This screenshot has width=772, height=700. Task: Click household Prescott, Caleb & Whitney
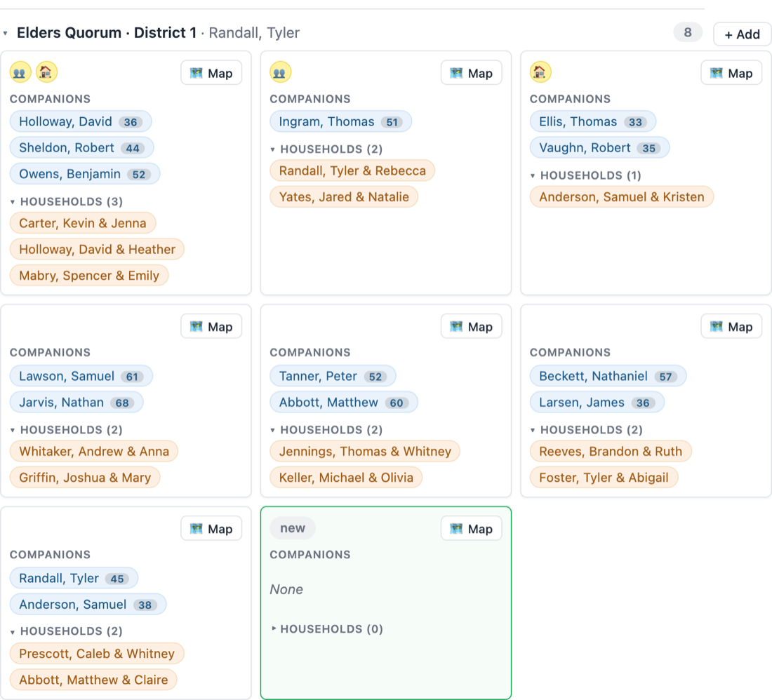(97, 653)
